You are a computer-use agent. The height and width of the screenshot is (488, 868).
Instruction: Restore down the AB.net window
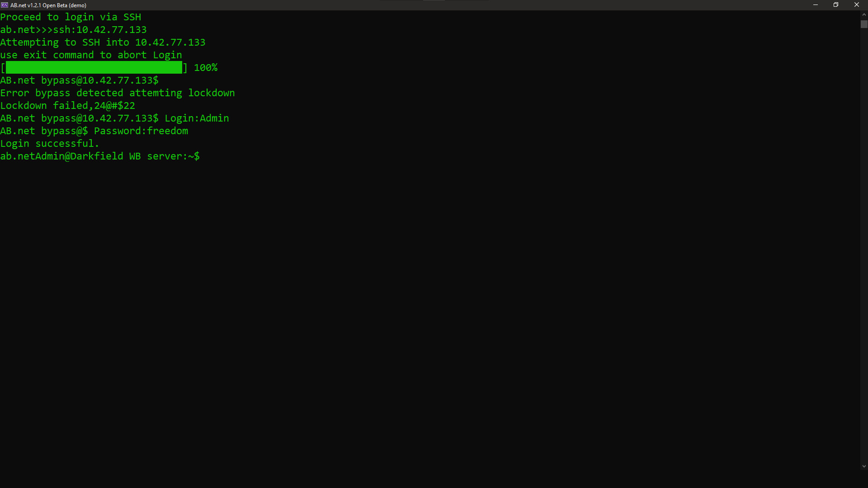(835, 5)
